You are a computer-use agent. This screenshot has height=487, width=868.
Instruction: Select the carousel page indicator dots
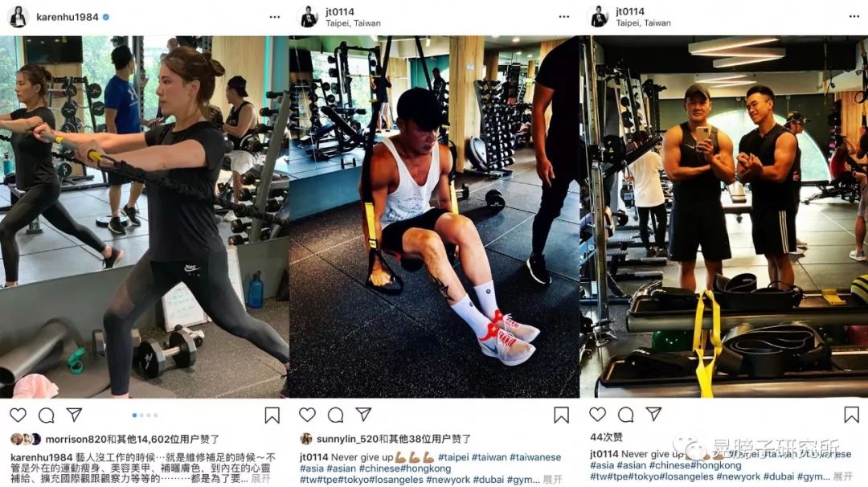coord(145,415)
